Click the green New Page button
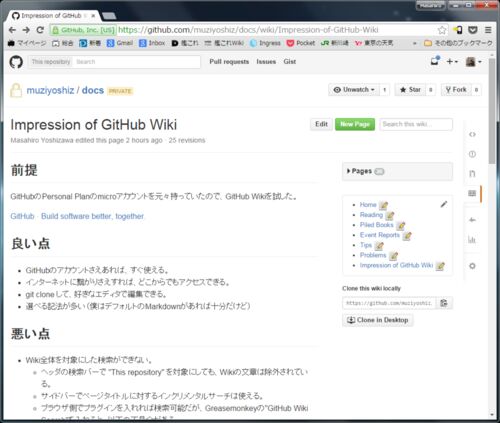Screen dimensions: 500x423 point(355,124)
